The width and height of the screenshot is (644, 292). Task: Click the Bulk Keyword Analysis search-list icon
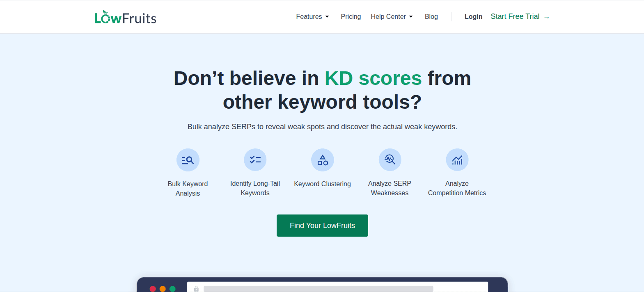pos(188,160)
